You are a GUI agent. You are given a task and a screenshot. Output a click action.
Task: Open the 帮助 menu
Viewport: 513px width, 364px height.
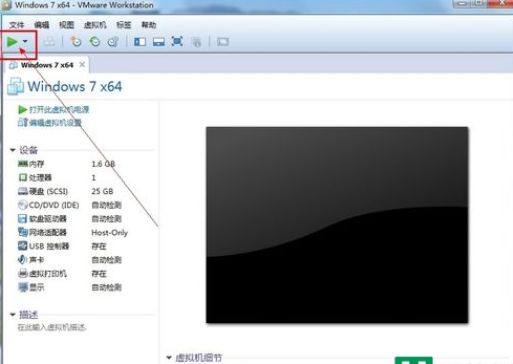click(x=148, y=25)
